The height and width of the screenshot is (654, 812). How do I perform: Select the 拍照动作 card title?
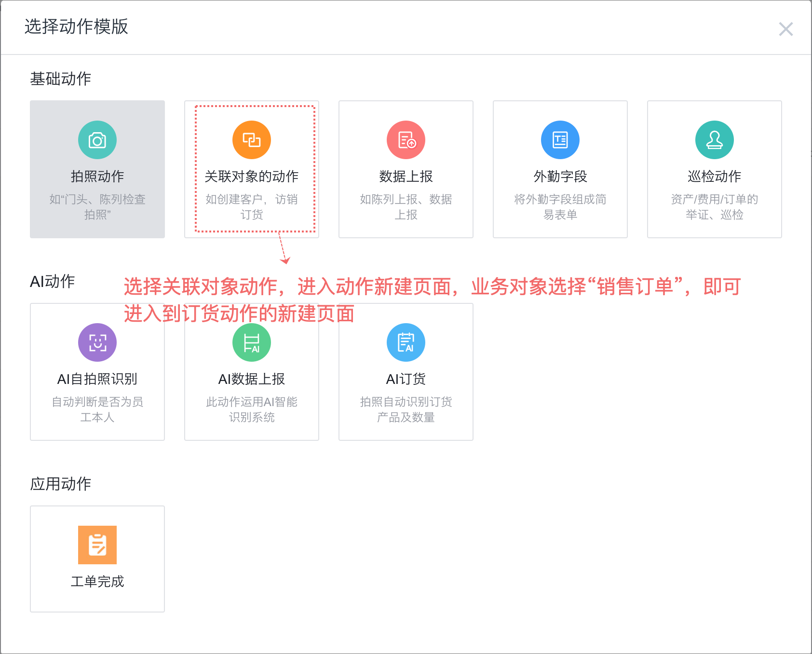click(97, 177)
